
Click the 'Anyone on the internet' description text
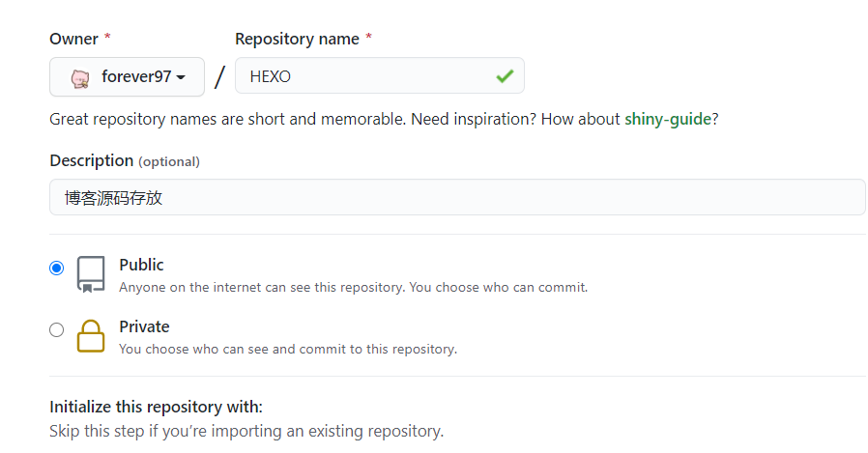[x=353, y=288]
